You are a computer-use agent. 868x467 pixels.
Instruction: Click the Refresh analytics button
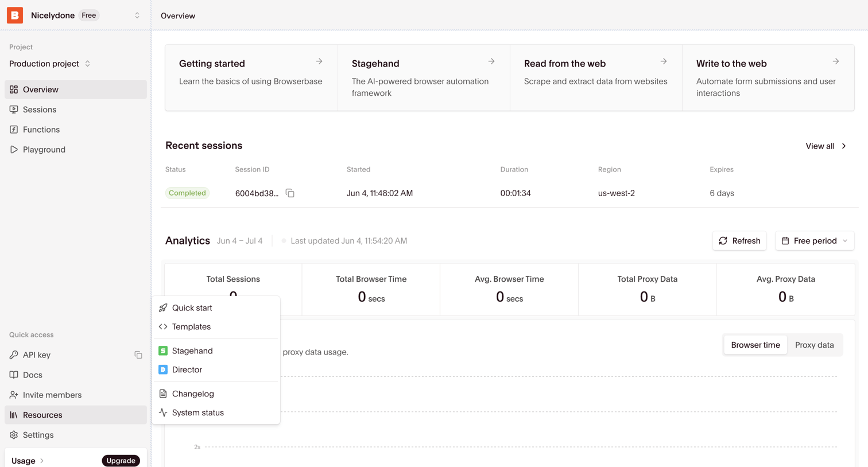(x=739, y=241)
